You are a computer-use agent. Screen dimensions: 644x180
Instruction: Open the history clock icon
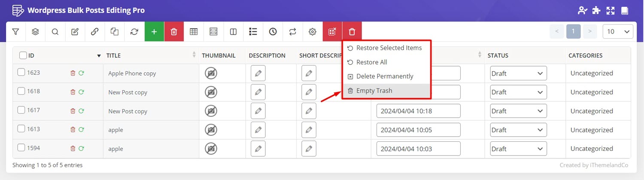[x=273, y=31]
